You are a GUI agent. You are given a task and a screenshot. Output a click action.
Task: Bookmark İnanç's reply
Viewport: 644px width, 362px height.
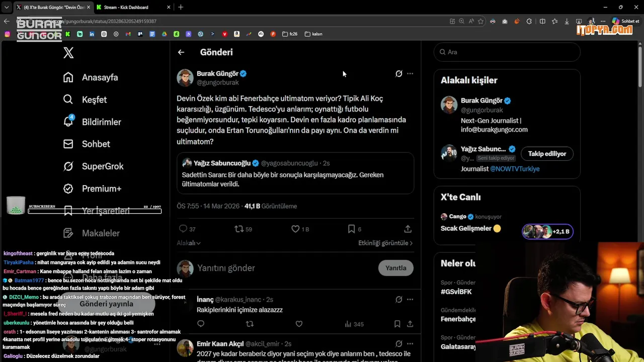pyautogui.click(x=397, y=324)
